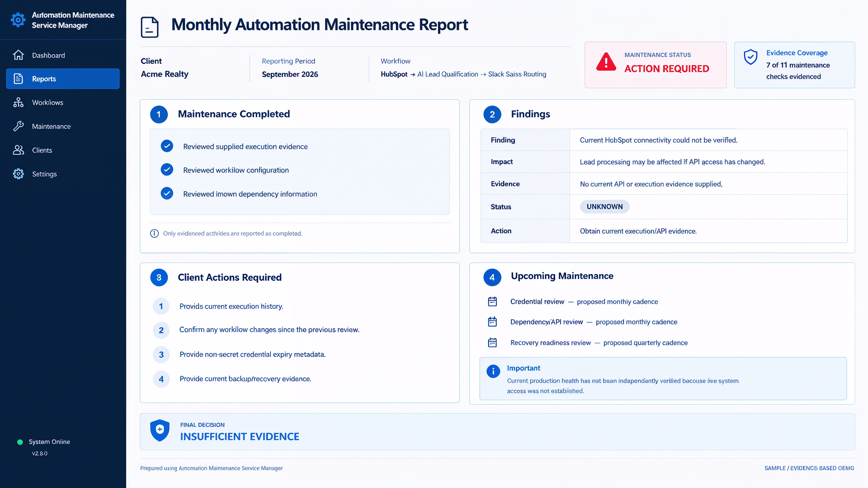Click the September 2026 reporting period
Screen dimensions: 868x488
(x=290, y=74)
